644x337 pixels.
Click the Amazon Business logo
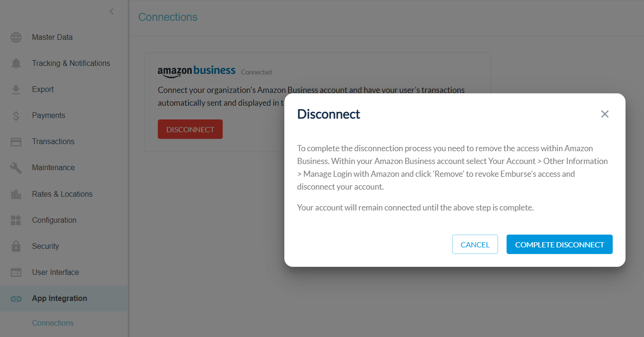point(196,71)
